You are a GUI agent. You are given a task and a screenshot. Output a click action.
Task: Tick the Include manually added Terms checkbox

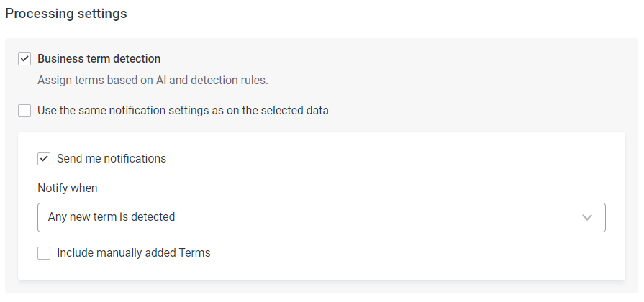pos(44,253)
